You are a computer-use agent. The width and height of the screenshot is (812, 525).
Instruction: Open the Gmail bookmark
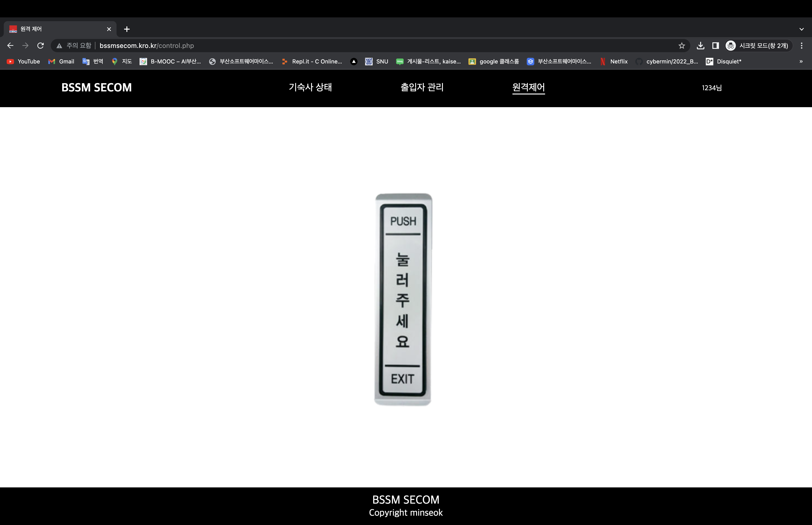[x=61, y=62]
